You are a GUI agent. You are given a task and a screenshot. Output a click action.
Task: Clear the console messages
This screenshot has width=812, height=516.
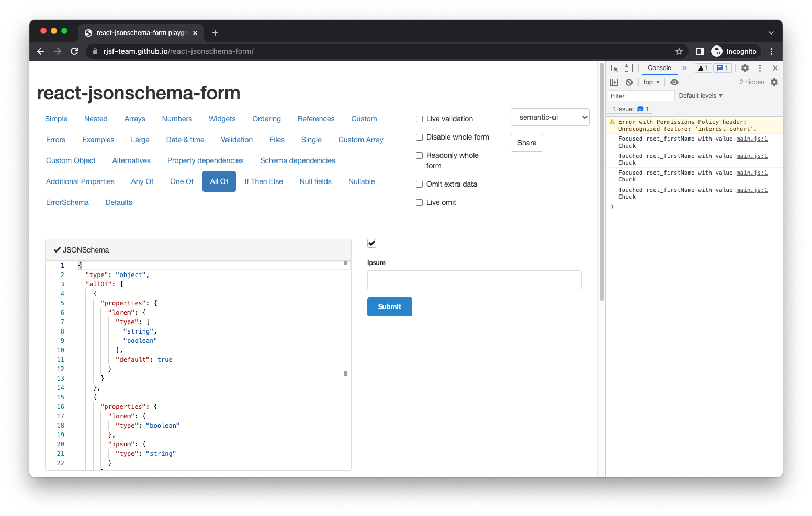click(x=628, y=82)
